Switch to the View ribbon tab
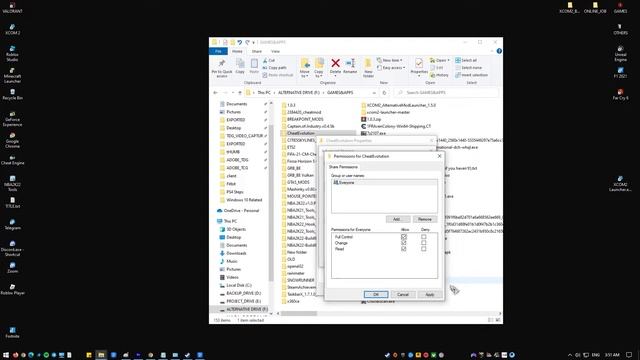This screenshot has width=640, height=360. coord(276,51)
